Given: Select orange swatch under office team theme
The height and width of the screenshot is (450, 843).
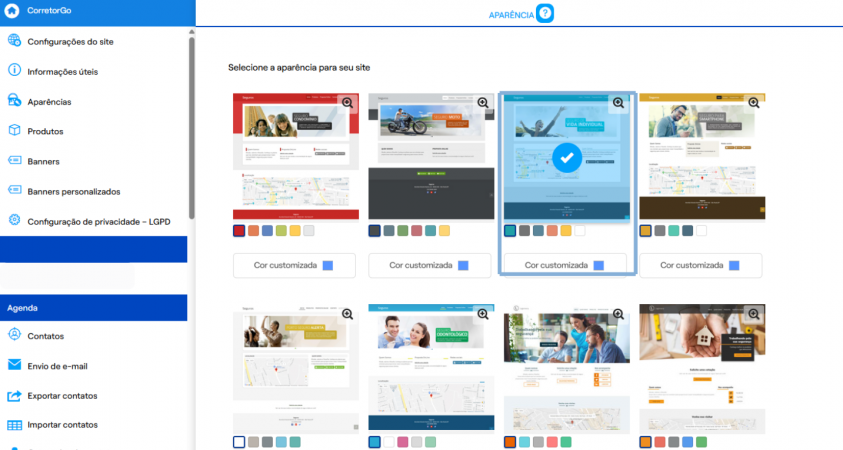Looking at the screenshot, I should click(x=510, y=442).
